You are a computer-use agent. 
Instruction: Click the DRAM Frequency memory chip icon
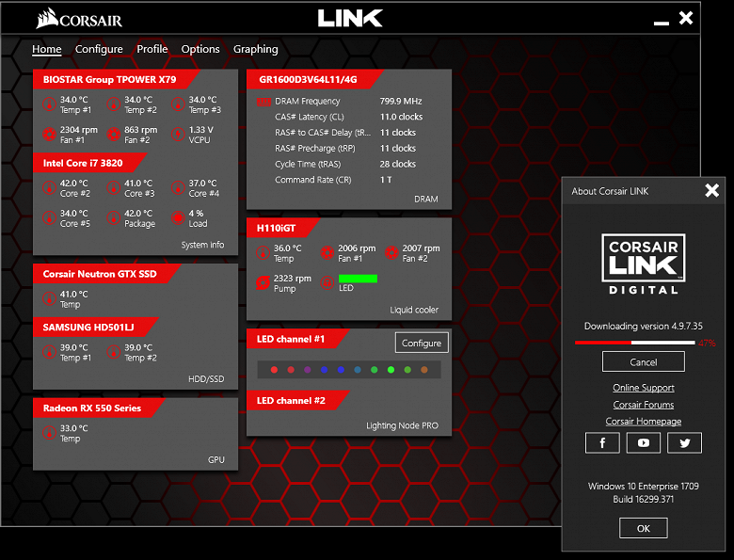pyautogui.click(x=264, y=101)
